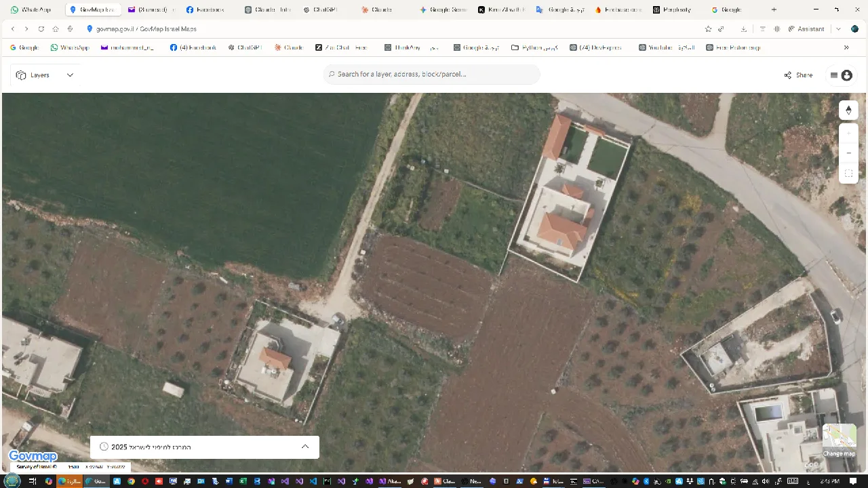Switch to the Perplexity browser tab

pos(673,9)
